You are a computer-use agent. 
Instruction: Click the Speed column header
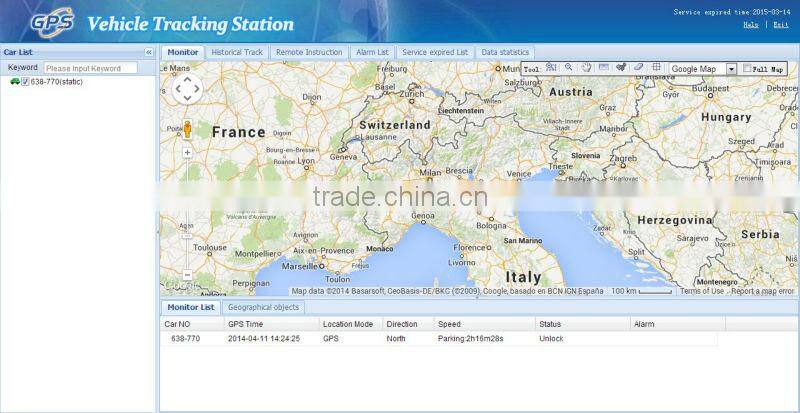(484, 324)
